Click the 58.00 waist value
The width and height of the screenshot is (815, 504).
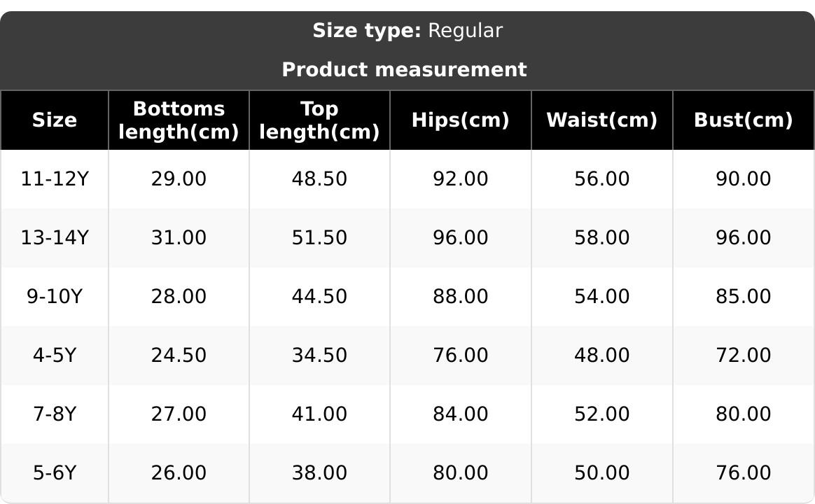pos(601,238)
